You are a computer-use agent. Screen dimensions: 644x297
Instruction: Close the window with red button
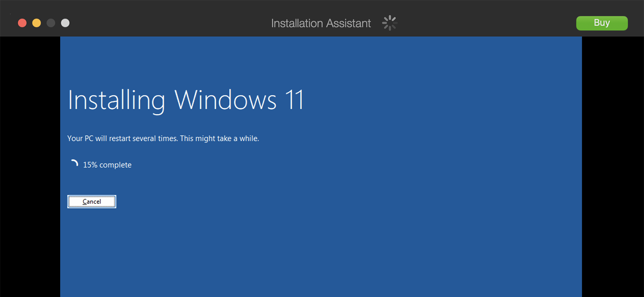point(22,23)
